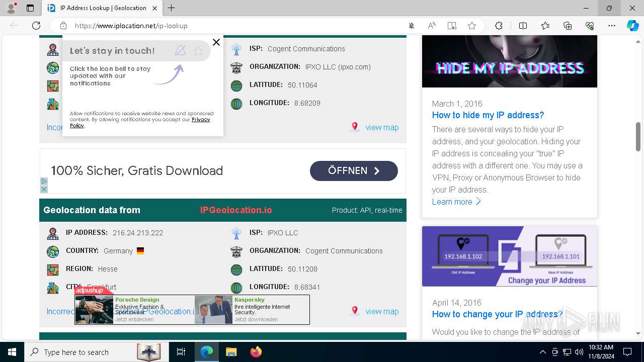Image resolution: width=644 pixels, height=362 pixels.
Task: Launch the Copilot sidebar icon
Action: (632, 26)
